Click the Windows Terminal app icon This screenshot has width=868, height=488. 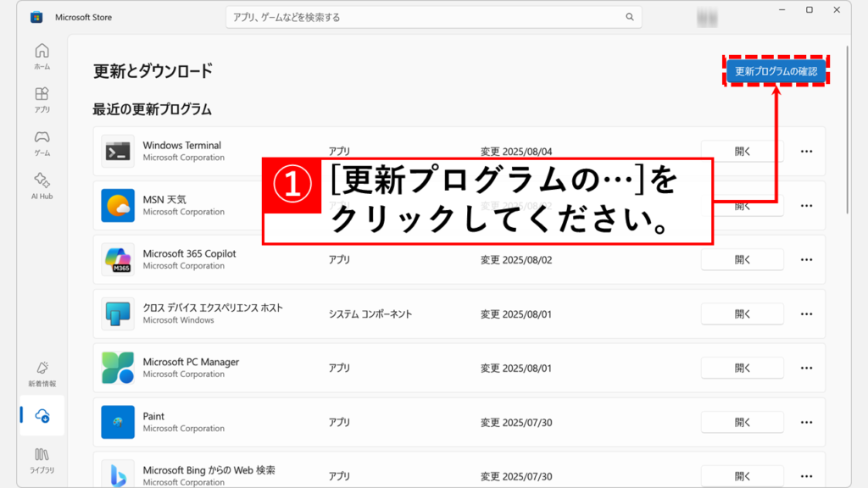(x=118, y=151)
